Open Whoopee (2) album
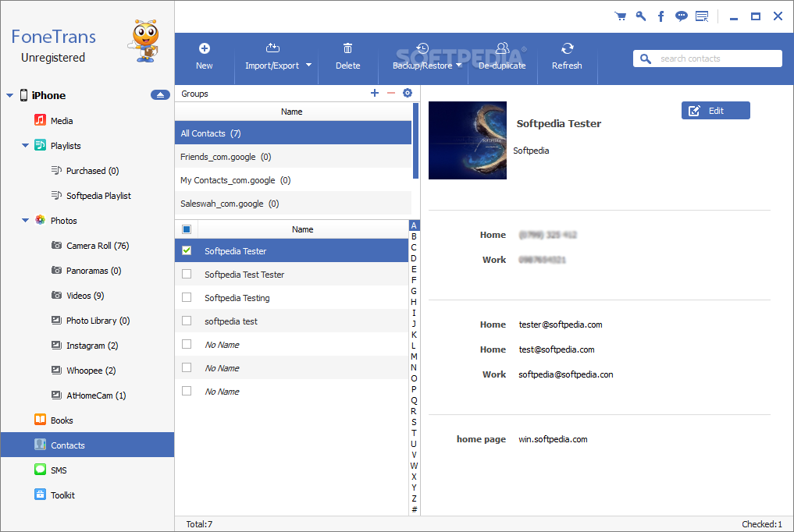The width and height of the screenshot is (794, 532). pyautogui.click(x=91, y=371)
